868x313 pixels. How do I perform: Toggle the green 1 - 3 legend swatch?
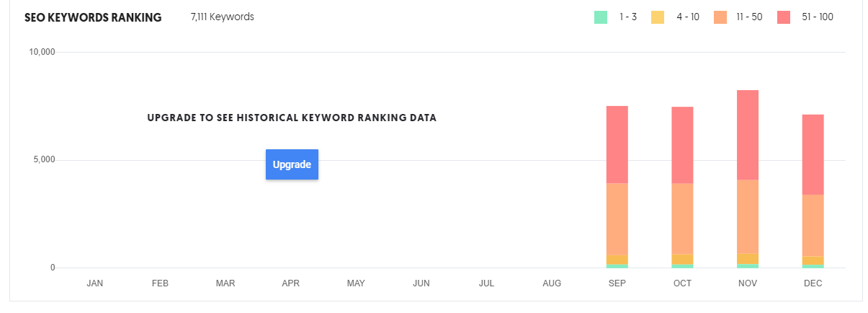coord(601,17)
